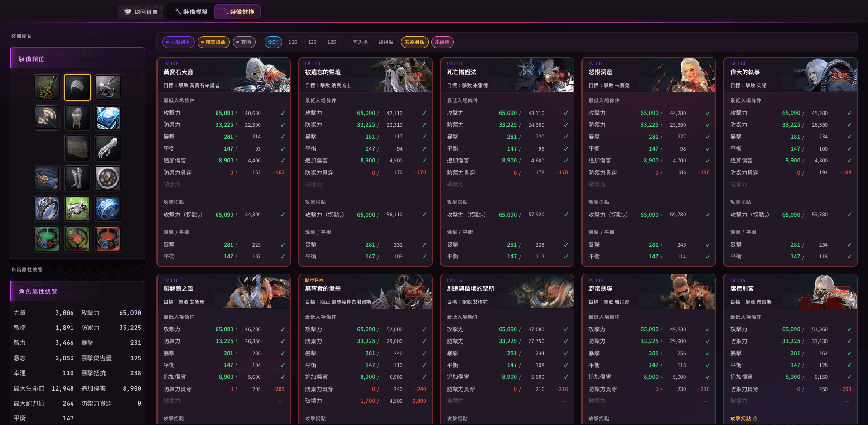Click the 力量 3,006 stat row

pyautogui.click(x=43, y=313)
